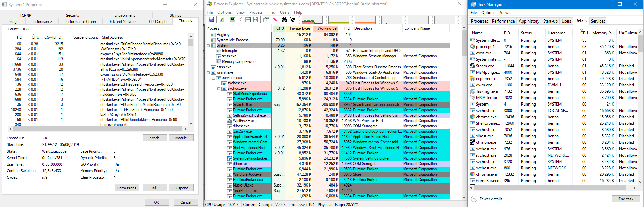
Task: Switch to TCP/IP tab in System Properties
Action: [26, 15]
